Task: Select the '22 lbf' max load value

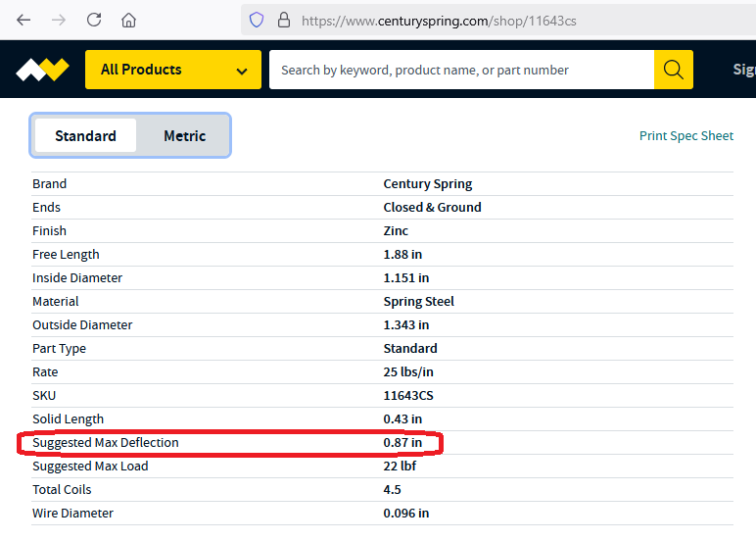Action: (x=400, y=467)
